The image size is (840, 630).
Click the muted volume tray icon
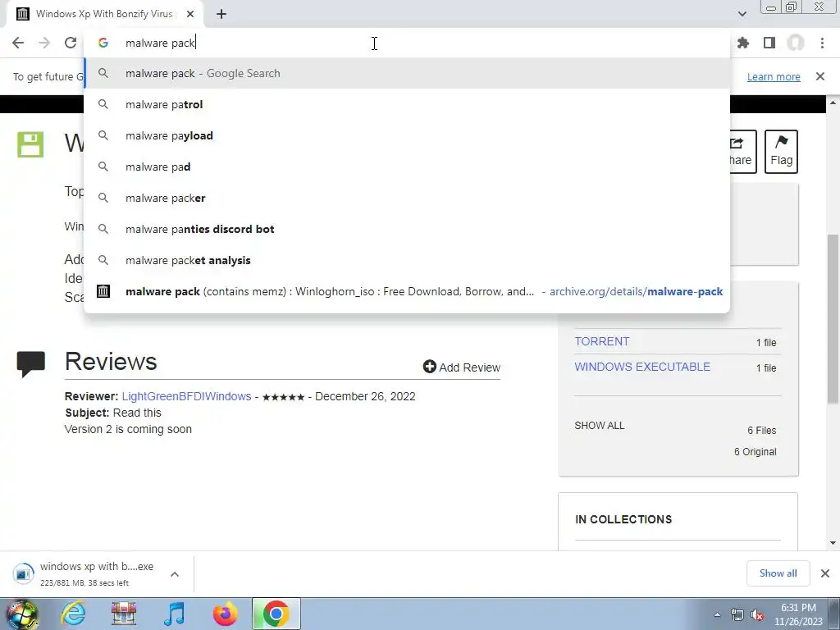757,615
